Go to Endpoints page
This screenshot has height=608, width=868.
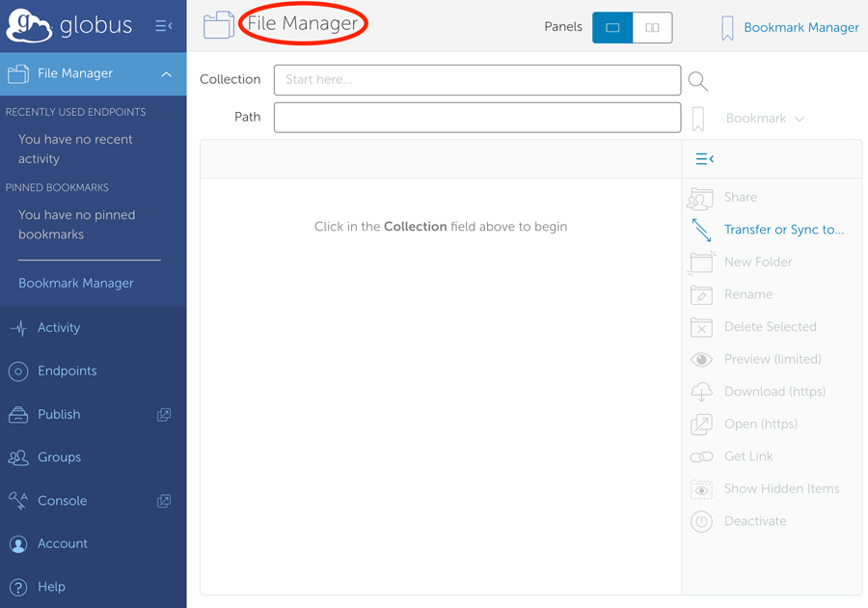pyautogui.click(x=67, y=371)
